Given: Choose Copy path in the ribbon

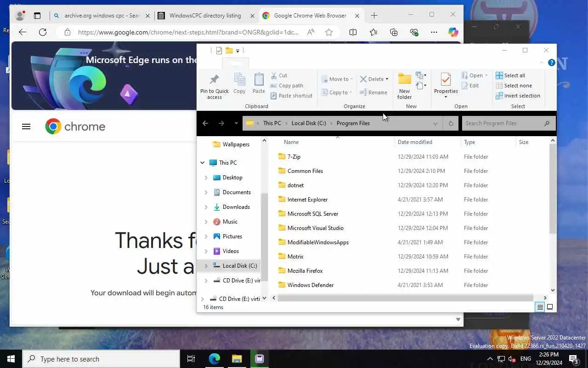Looking at the screenshot, I should [x=287, y=86].
